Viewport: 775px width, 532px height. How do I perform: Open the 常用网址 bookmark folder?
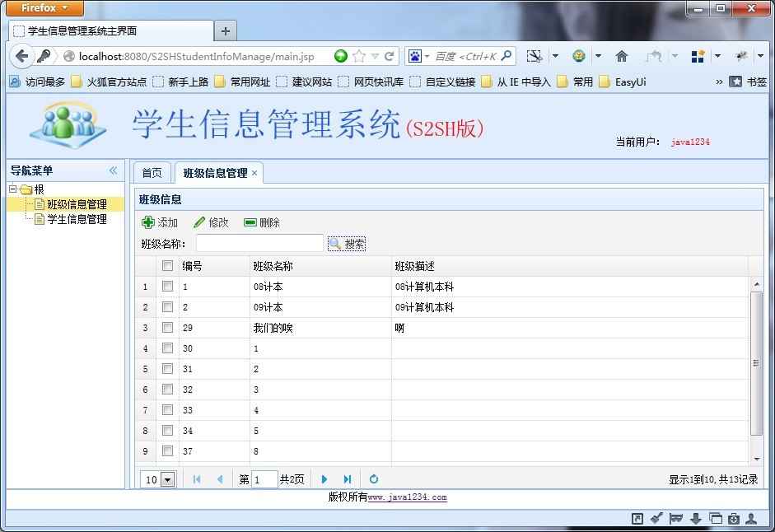tap(242, 82)
